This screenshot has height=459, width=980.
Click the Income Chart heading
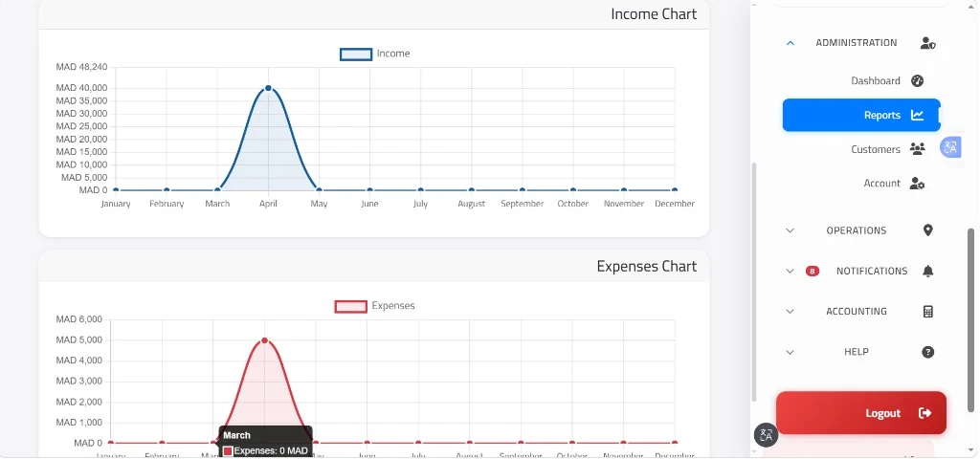point(654,14)
